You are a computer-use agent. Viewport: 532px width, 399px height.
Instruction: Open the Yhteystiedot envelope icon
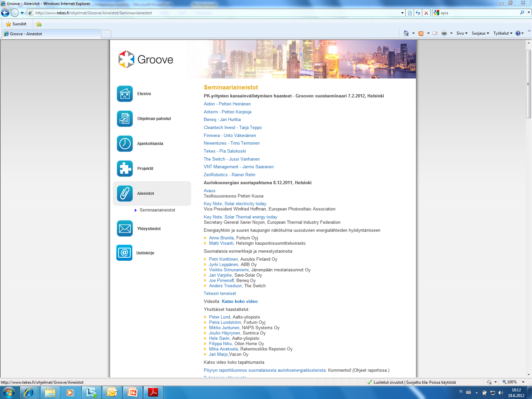tap(125, 228)
